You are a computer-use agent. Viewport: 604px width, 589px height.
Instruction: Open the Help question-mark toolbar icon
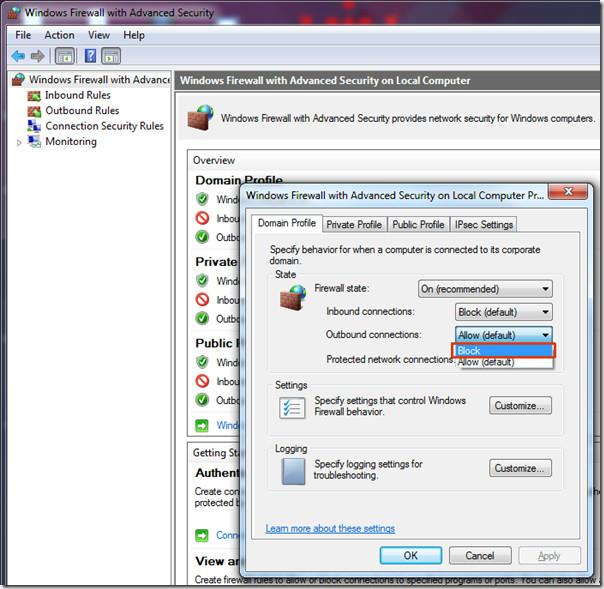[90, 56]
